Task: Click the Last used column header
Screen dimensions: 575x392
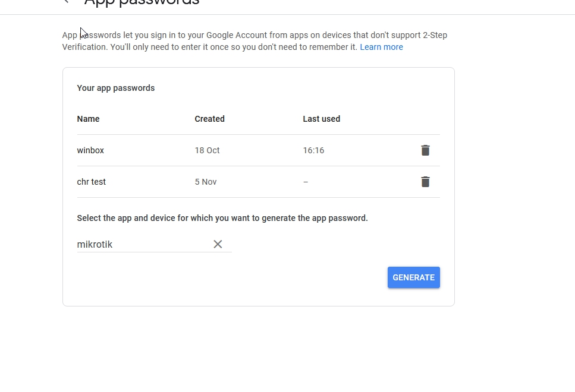Action: (321, 119)
